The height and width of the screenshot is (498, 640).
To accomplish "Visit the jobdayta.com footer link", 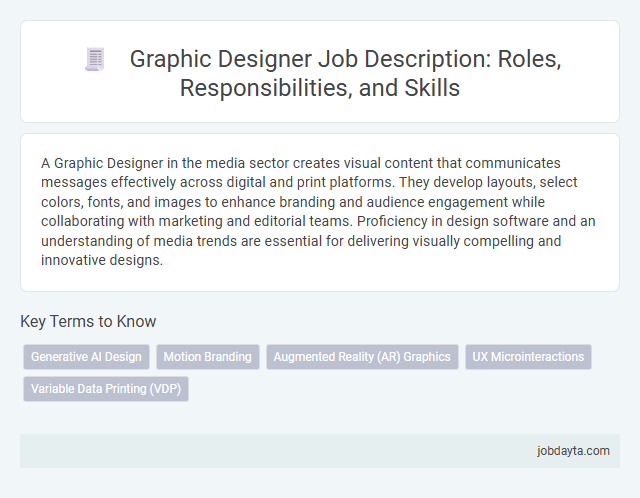I will pyautogui.click(x=573, y=451).
